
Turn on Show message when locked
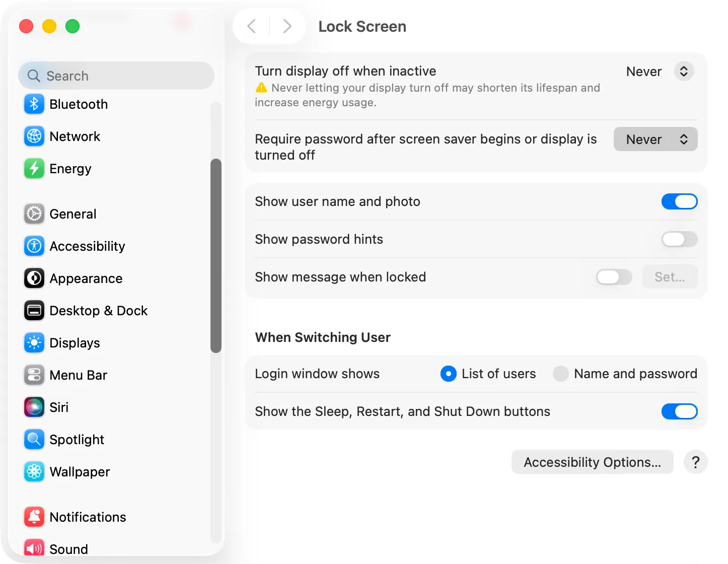tap(614, 277)
